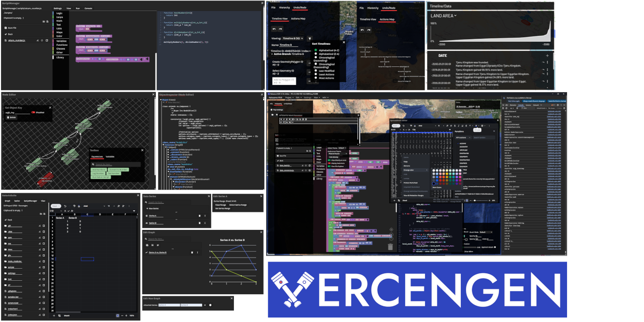This screenshot has width=644, height=322.
Task: Click Delete button in Get Object Key
Action: (x=12, y=117)
